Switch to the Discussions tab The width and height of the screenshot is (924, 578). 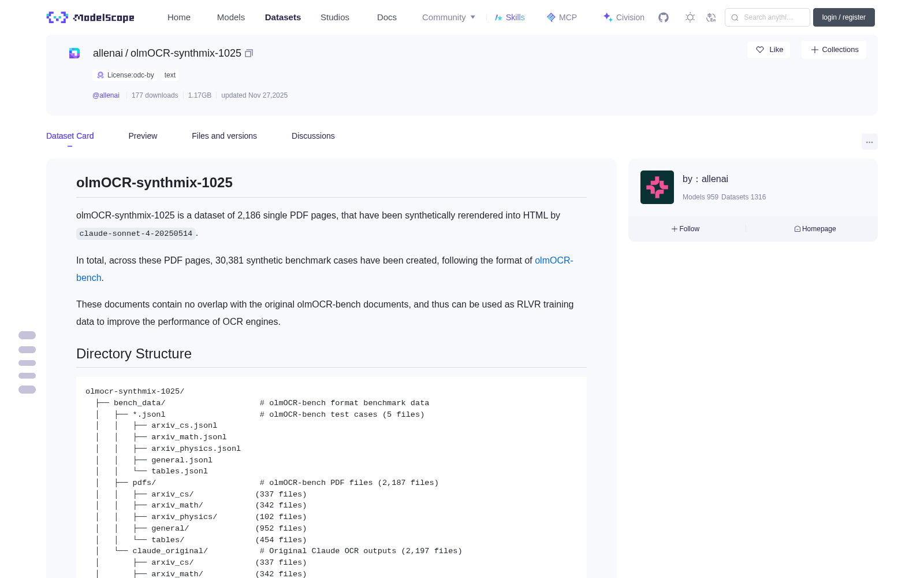[313, 136]
